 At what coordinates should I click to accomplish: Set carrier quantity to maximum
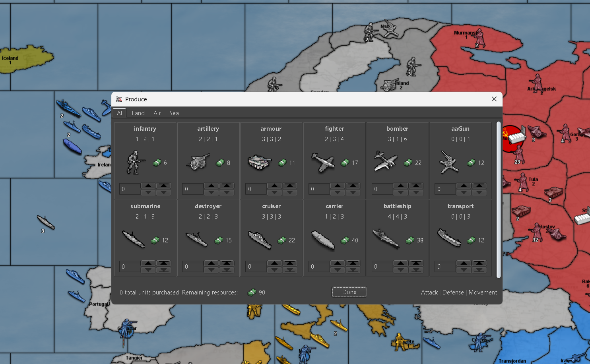click(x=353, y=263)
